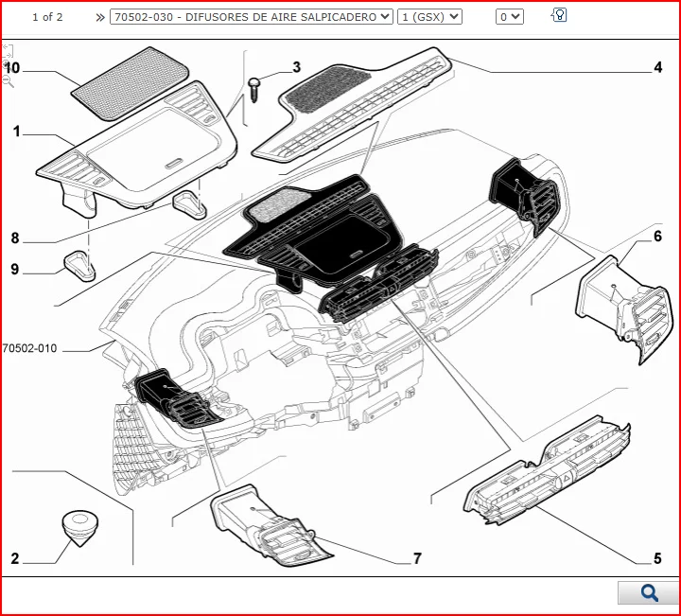Click the screw part drawing

click(x=254, y=90)
